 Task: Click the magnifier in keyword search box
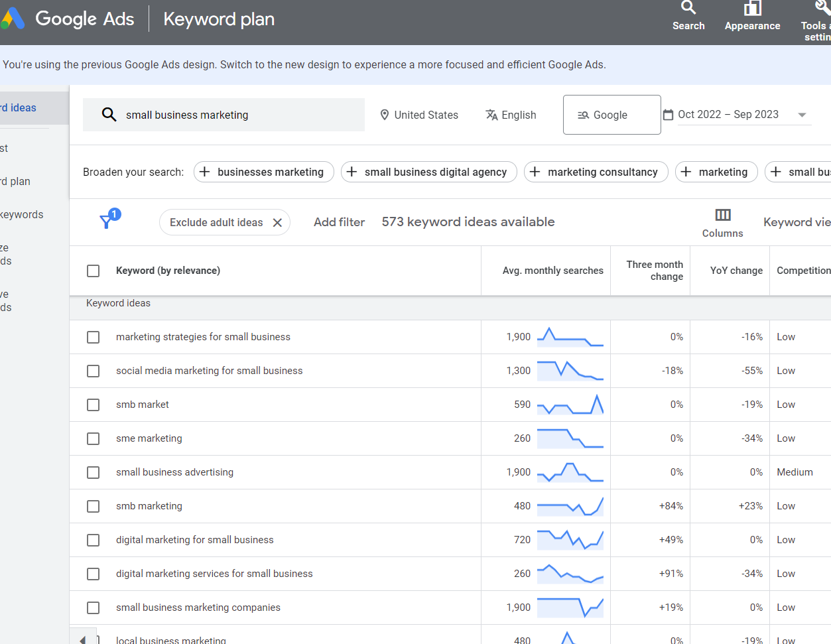click(109, 115)
